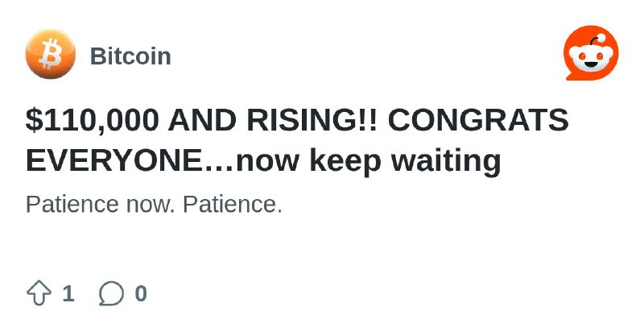The image size is (644, 336).
Task: Click the word "CONGRATS" in the title
Action: tap(478, 120)
